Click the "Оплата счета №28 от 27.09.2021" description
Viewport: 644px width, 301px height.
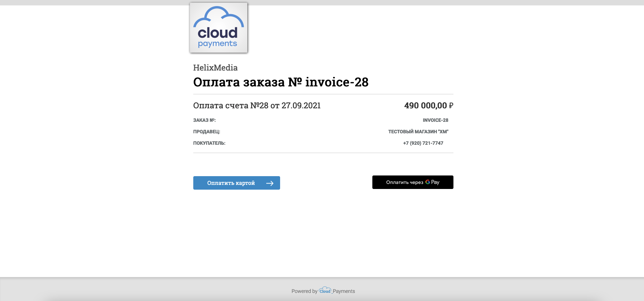[x=257, y=106]
